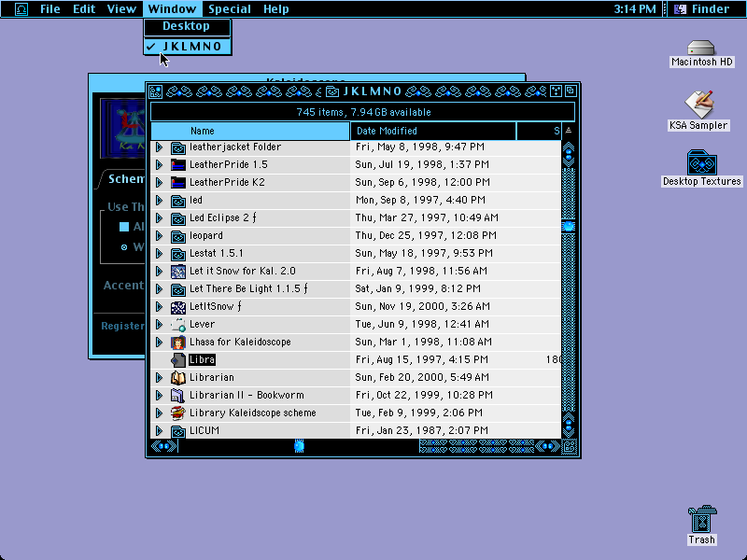
Task: Select the LetItSnow item icon
Action: [x=177, y=307]
